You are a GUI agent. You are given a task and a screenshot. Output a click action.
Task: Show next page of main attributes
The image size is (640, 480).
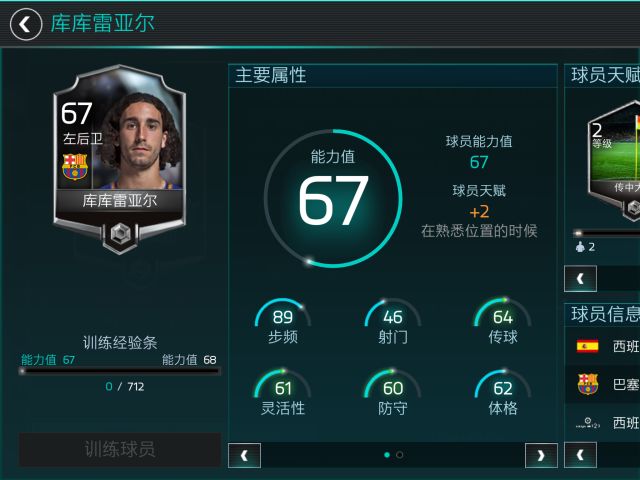[x=541, y=455]
